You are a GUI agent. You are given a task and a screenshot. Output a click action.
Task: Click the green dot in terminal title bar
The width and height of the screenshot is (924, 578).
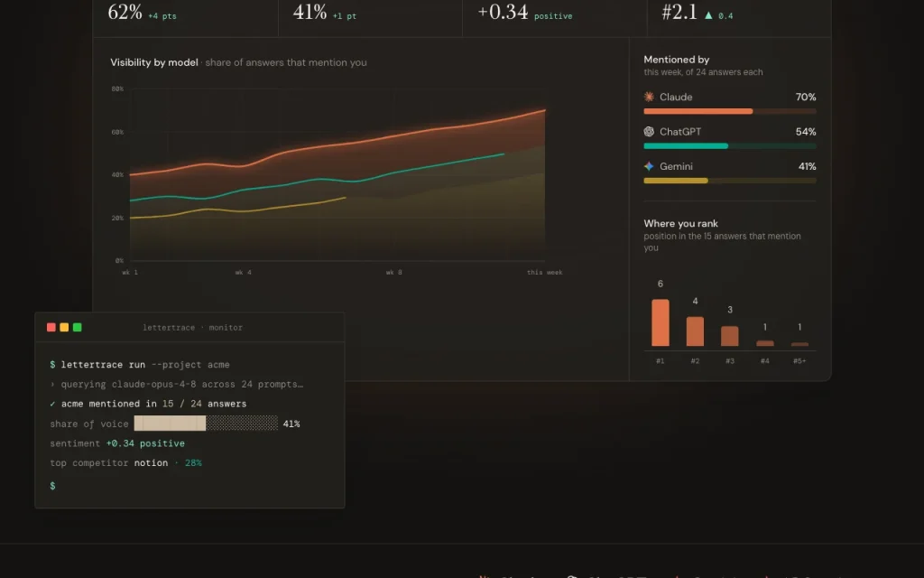point(78,327)
